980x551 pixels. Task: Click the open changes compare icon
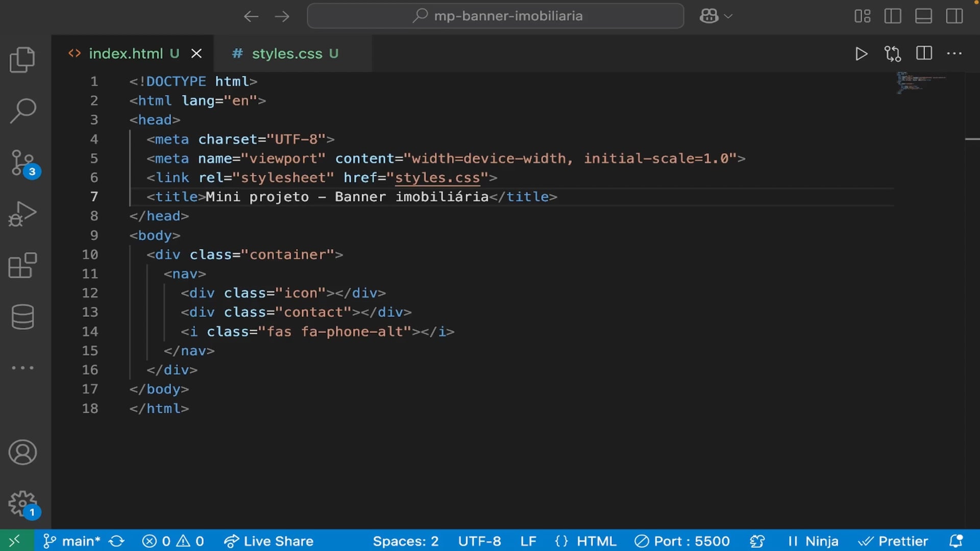pyautogui.click(x=892, y=54)
